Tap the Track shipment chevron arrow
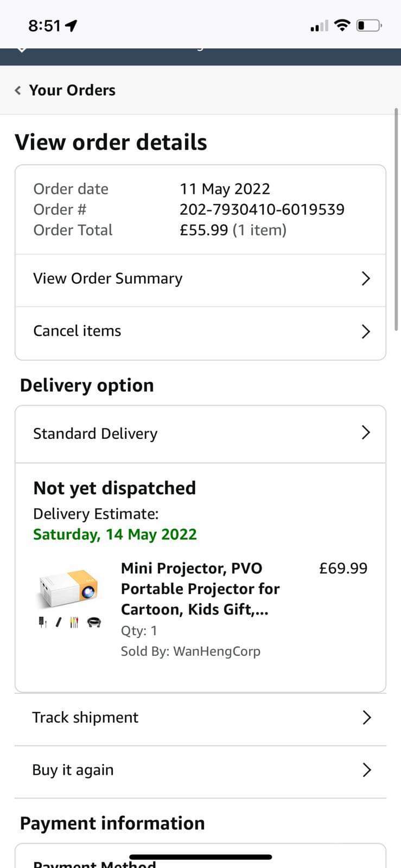Viewport: 401px width, 868px height. click(367, 717)
